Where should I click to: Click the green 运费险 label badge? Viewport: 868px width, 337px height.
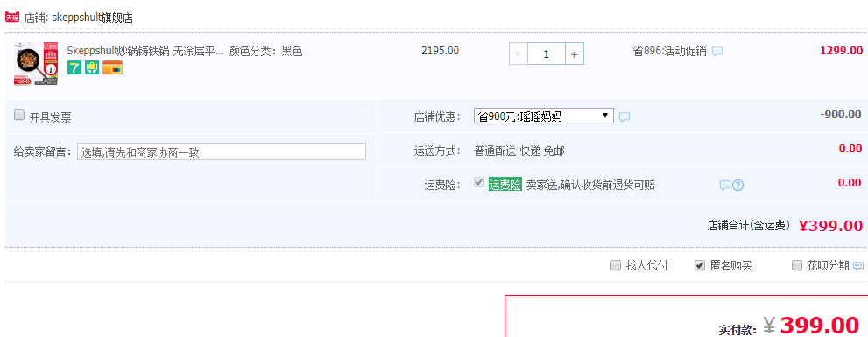tap(505, 185)
